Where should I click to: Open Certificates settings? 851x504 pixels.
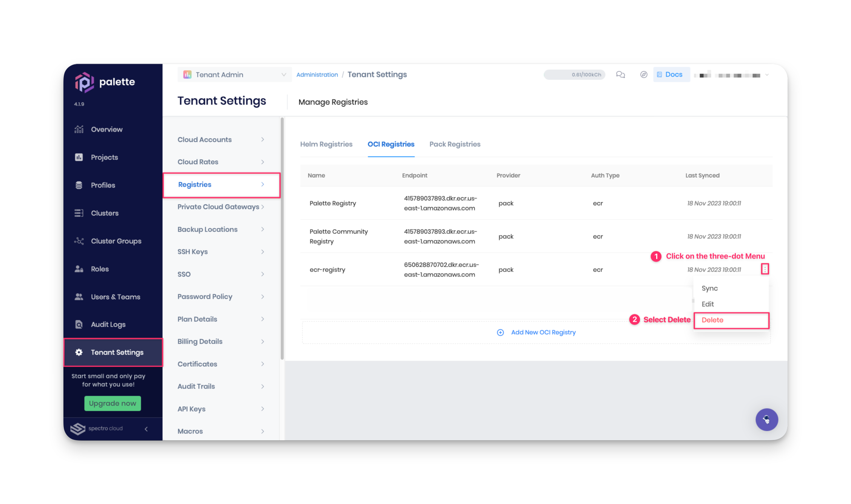point(221,364)
